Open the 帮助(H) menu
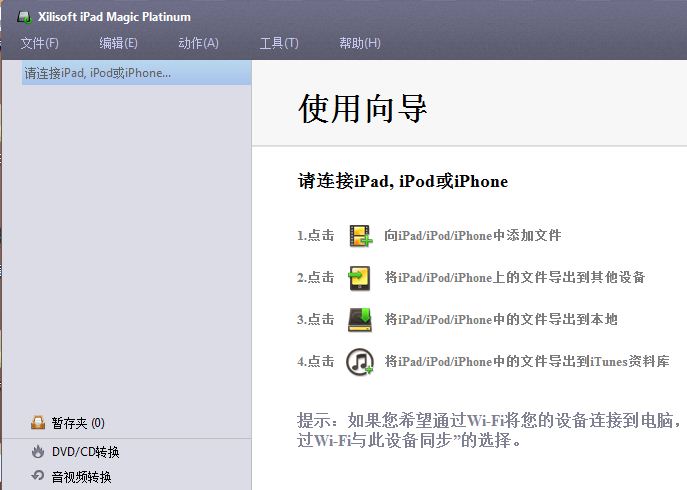 (360, 43)
